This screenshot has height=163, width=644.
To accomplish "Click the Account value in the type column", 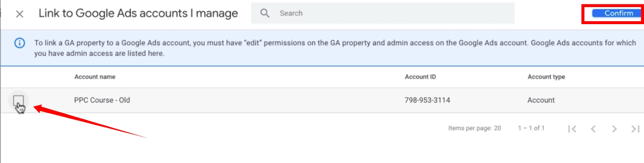I will pos(541,100).
